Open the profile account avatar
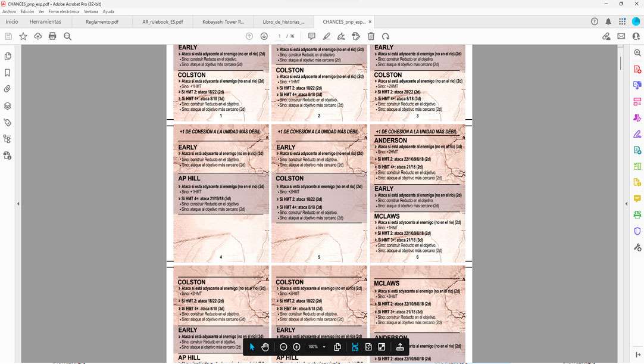644x364 pixels. coord(636,21)
